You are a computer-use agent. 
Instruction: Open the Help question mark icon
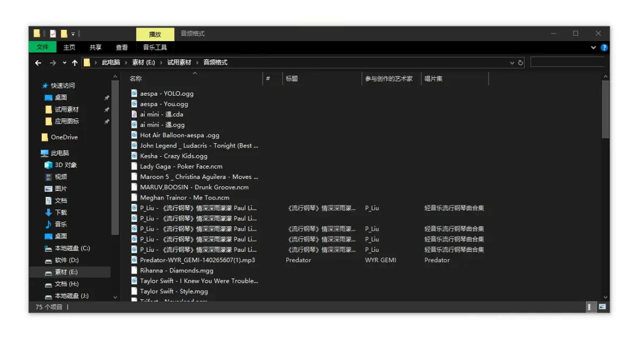(x=604, y=48)
